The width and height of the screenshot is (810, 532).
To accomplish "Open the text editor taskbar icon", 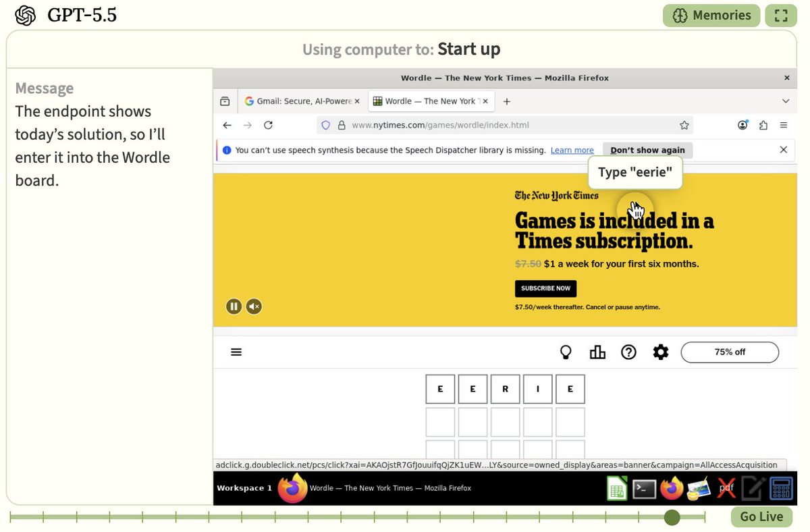I will click(753, 488).
